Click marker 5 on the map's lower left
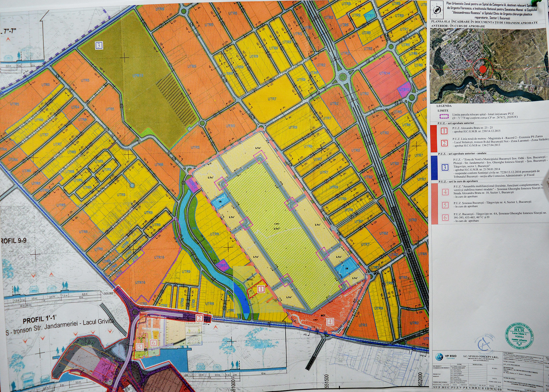549x392 pixels. (140, 347)
